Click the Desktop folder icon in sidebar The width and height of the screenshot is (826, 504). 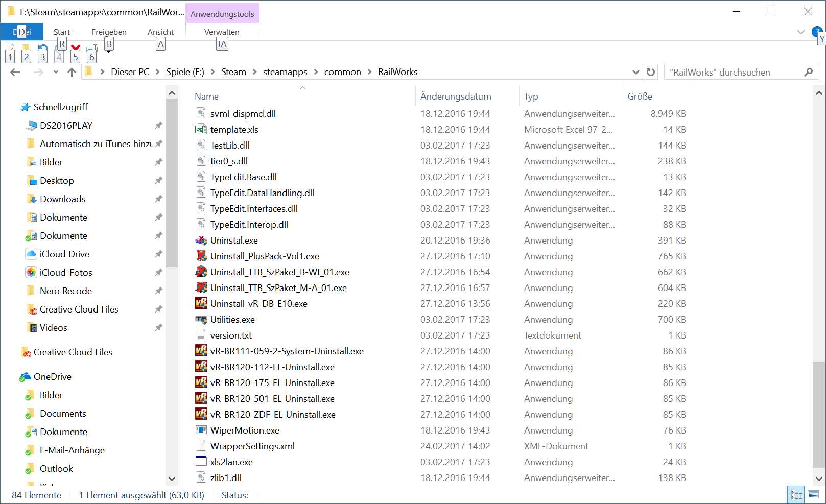[32, 180]
